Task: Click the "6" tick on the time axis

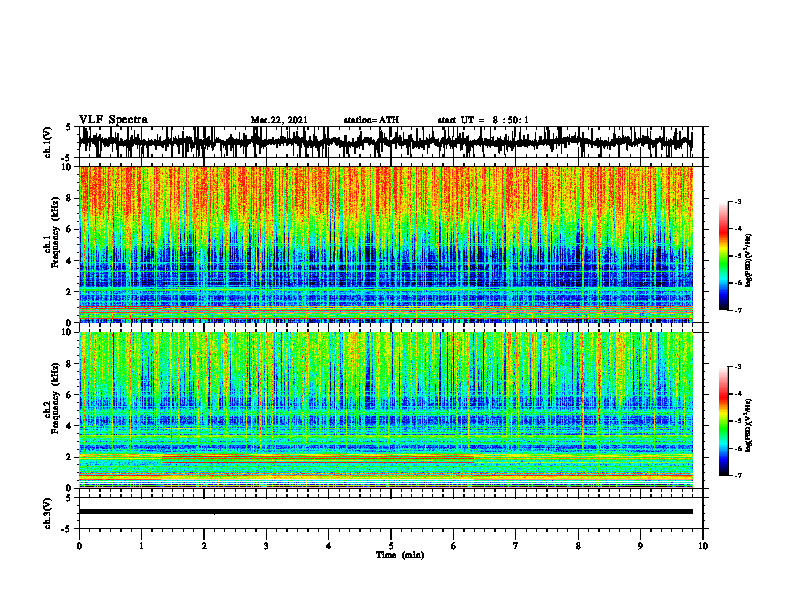Action: (x=454, y=546)
